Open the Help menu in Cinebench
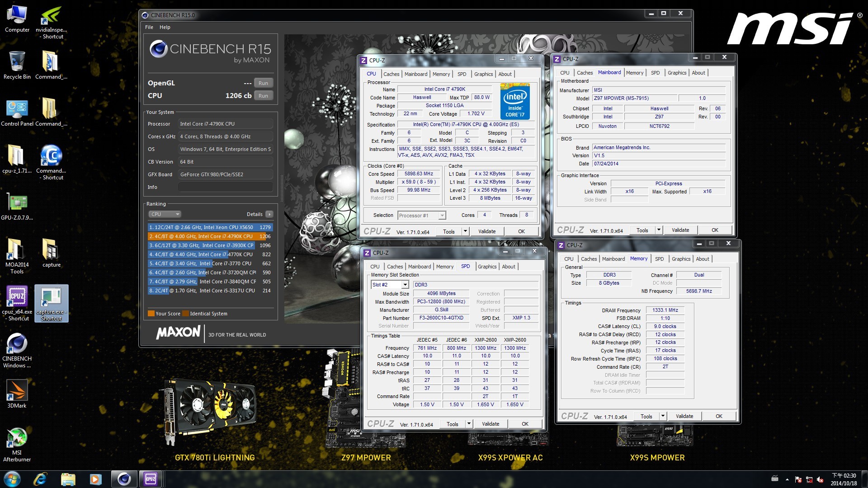 click(165, 27)
